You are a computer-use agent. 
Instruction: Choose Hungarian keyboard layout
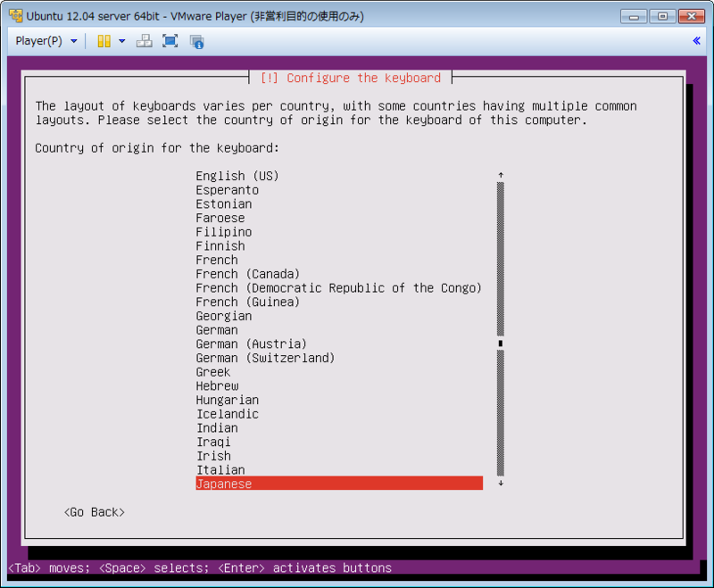pos(227,400)
